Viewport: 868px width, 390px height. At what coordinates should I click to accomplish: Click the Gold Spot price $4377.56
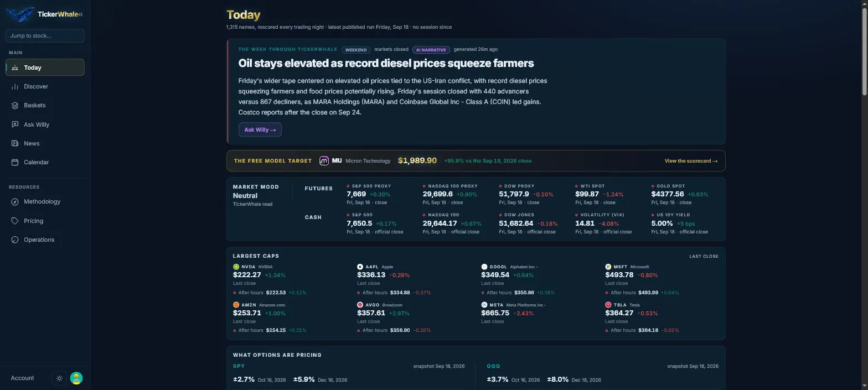point(668,194)
